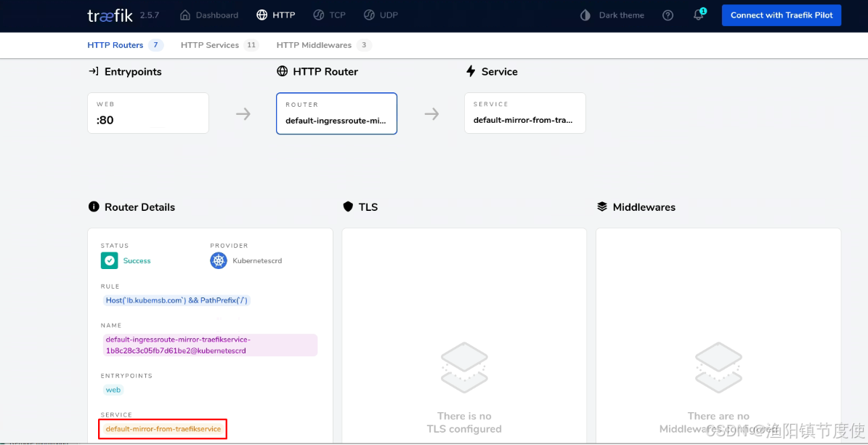Open the notifications bell
868x445 pixels.
(x=699, y=15)
